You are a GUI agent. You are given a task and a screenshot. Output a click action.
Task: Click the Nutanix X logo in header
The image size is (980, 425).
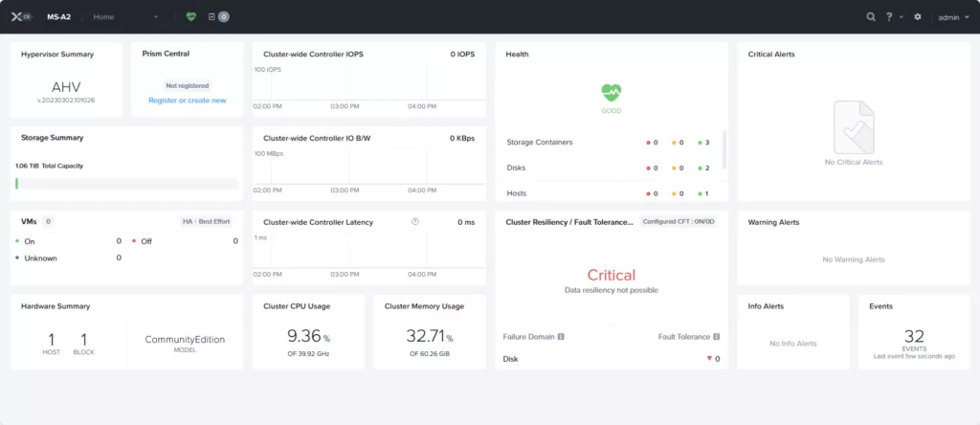(x=17, y=16)
